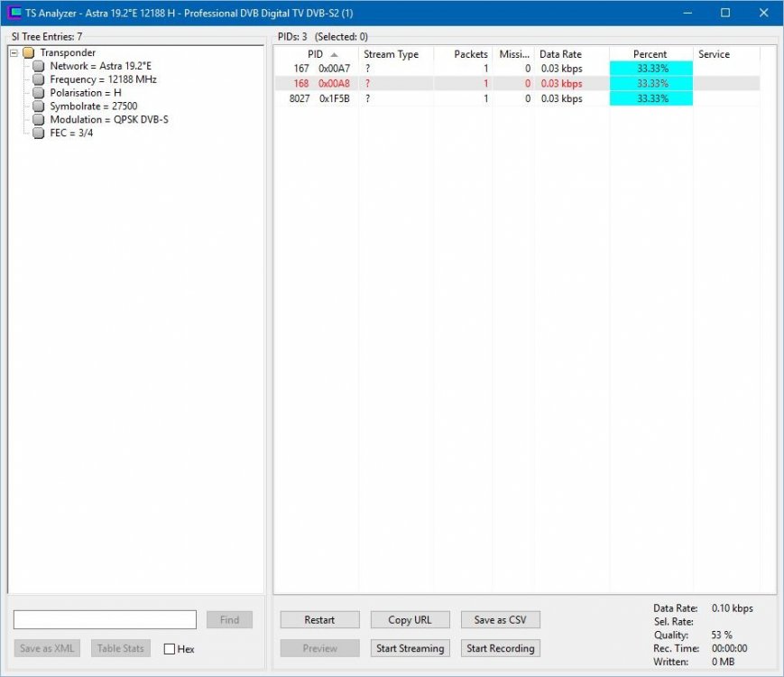
Task: Click the Start Streaming button
Action: pyautogui.click(x=410, y=648)
